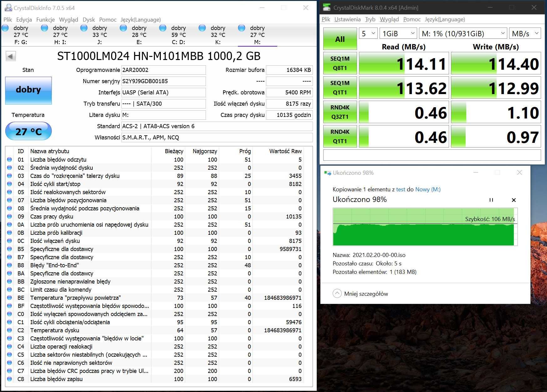Open test size dropdown showing 1GiB
547x392 pixels.
coord(398,33)
